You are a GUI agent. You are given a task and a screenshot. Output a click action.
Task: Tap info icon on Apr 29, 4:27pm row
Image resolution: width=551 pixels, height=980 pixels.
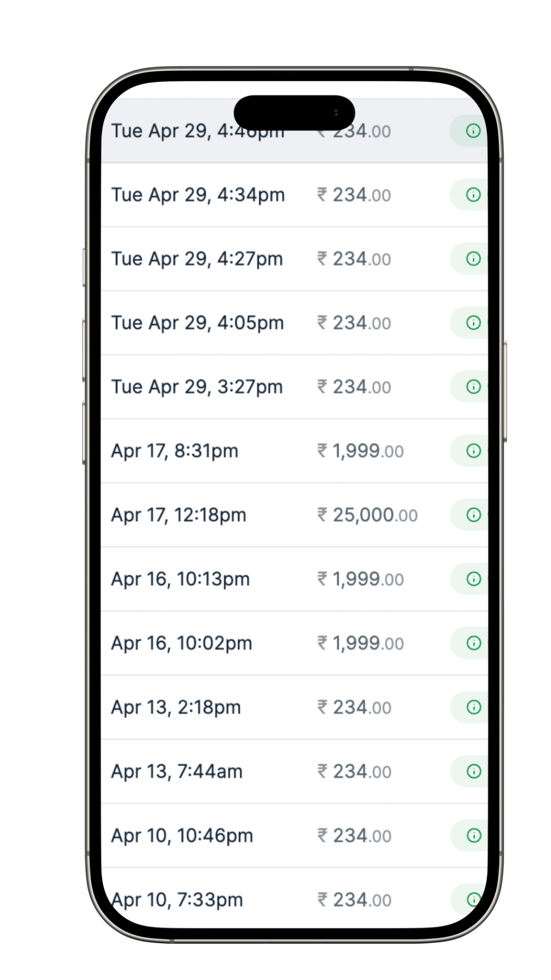click(473, 259)
